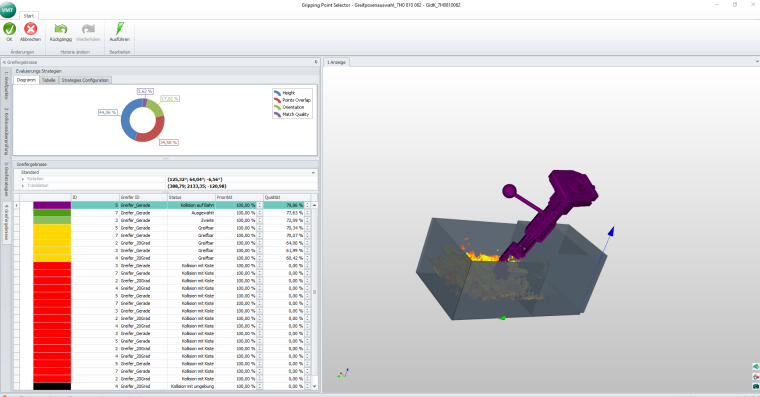This screenshot has width=760, height=397.
Task: Run Ausführen with the green lightning icon
Action: point(119,29)
